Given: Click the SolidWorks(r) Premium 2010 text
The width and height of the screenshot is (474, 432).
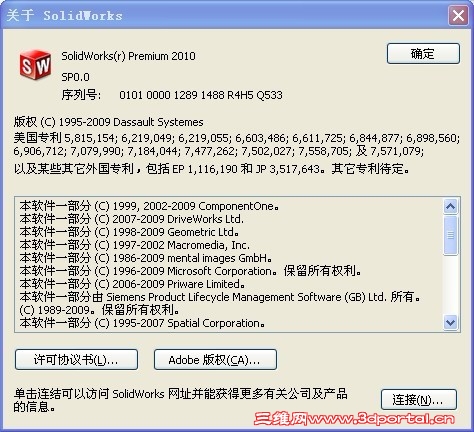Looking at the screenshot, I should pos(128,56).
